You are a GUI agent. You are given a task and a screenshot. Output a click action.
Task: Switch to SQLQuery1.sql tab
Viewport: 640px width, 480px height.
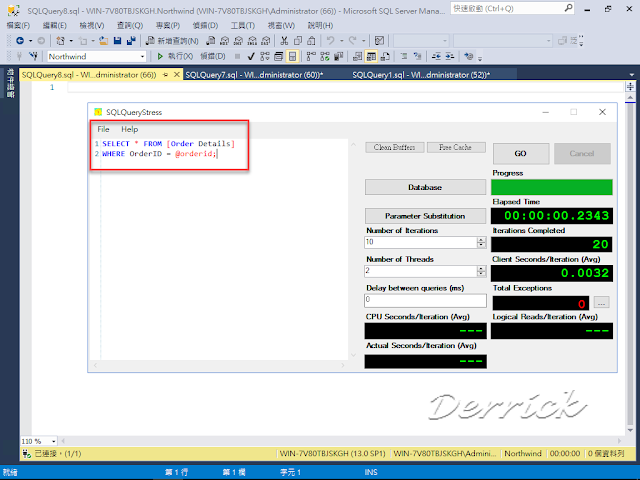point(421,75)
